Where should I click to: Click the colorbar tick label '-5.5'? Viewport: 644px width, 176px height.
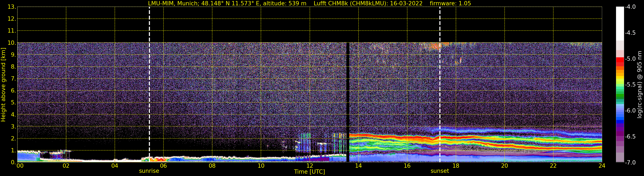630,85
